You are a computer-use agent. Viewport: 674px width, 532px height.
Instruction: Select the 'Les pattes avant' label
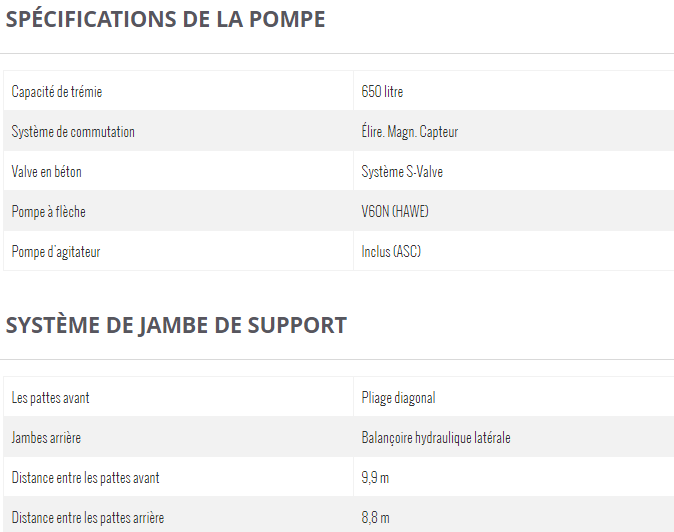tap(50, 398)
